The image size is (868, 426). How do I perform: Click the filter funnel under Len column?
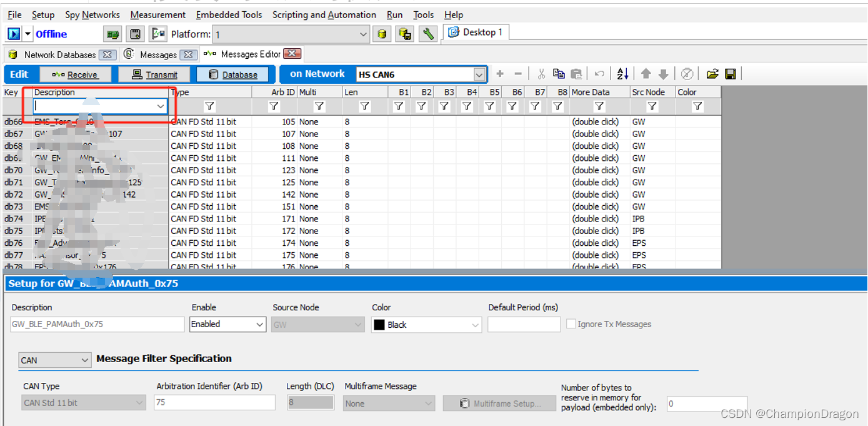click(x=365, y=106)
